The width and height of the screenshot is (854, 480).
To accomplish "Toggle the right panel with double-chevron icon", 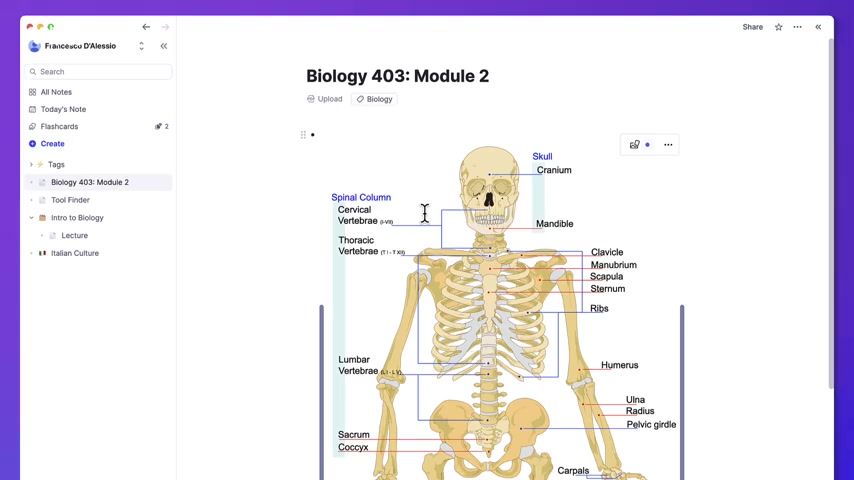I will coord(818,27).
